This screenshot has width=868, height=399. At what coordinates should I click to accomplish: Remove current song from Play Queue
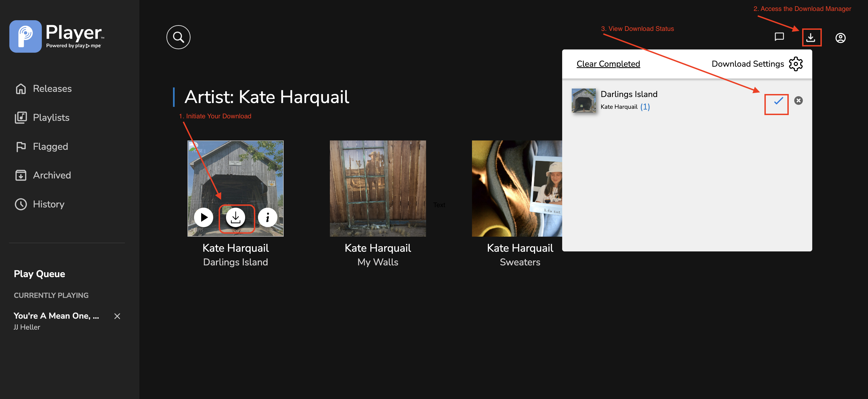point(117,316)
